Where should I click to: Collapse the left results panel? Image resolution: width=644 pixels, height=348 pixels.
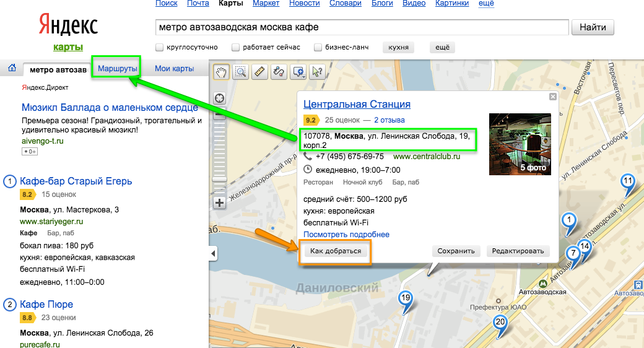coord(213,253)
